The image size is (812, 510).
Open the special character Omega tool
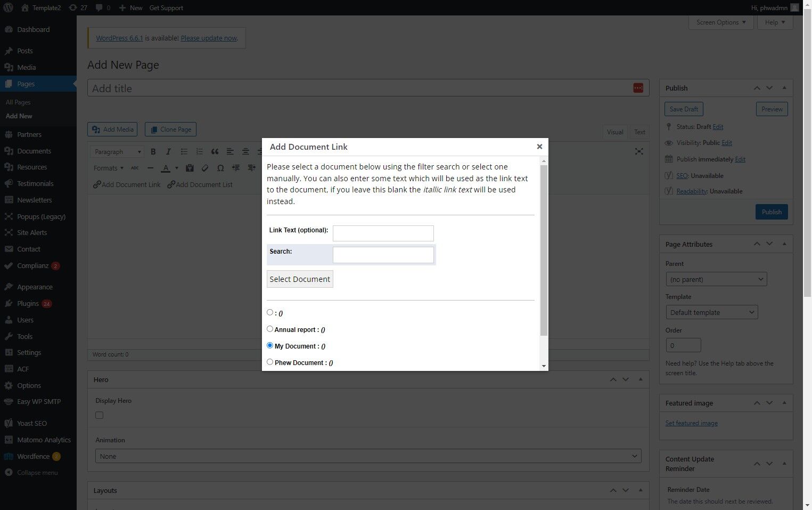pyautogui.click(x=220, y=168)
